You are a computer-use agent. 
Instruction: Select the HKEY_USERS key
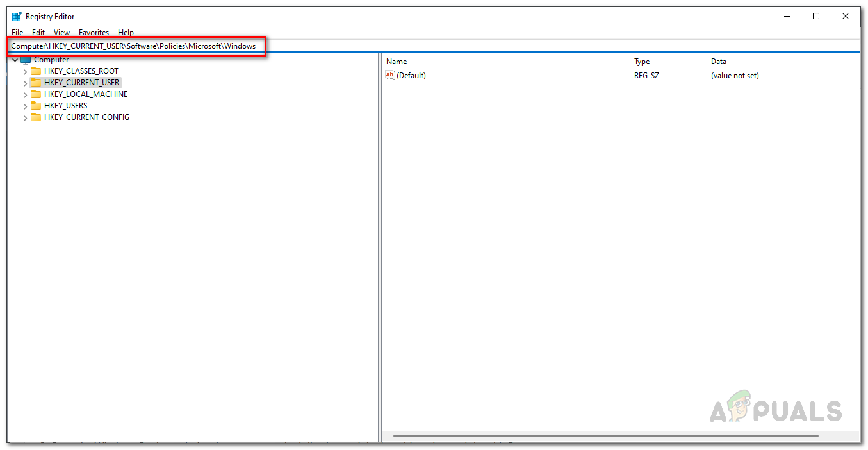click(x=65, y=106)
